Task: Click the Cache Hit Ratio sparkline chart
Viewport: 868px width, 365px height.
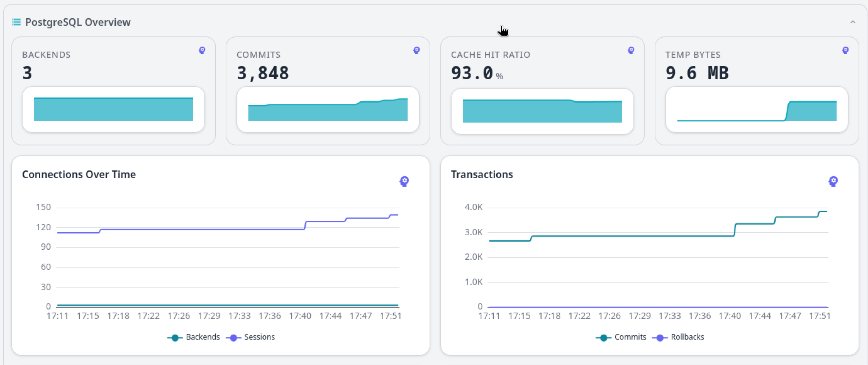Action: (542, 111)
